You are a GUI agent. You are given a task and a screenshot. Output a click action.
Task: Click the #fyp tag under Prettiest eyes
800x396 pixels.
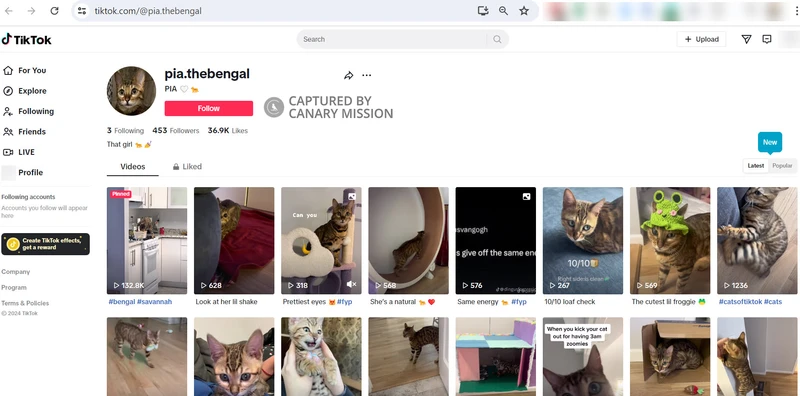[x=344, y=302]
